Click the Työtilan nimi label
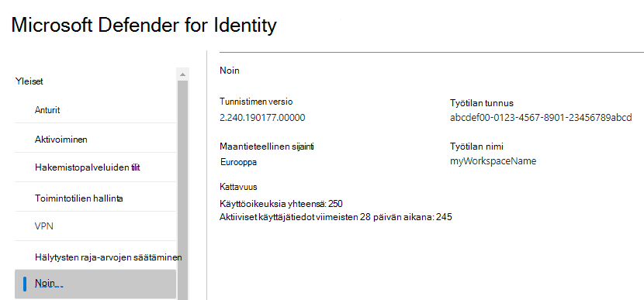 [476, 146]
